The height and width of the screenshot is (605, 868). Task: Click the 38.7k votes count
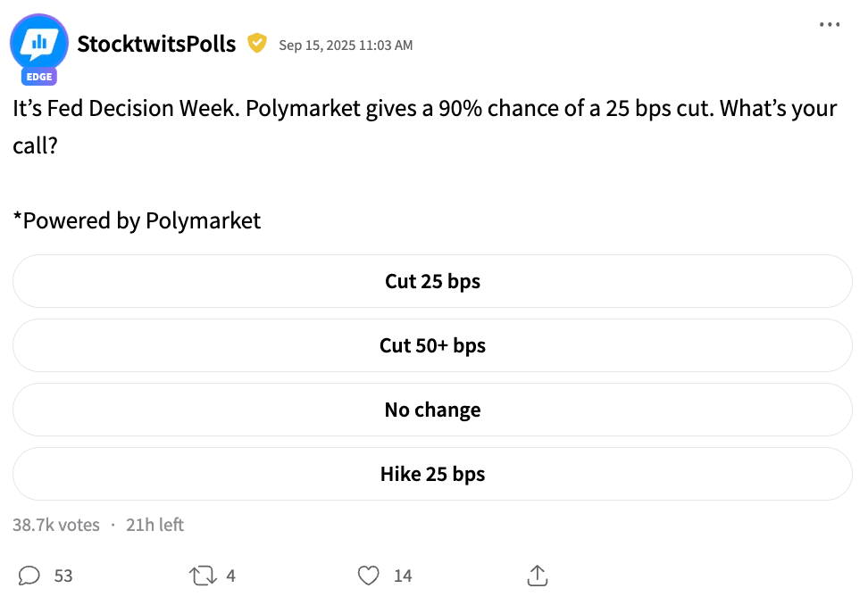click(56, 525)
